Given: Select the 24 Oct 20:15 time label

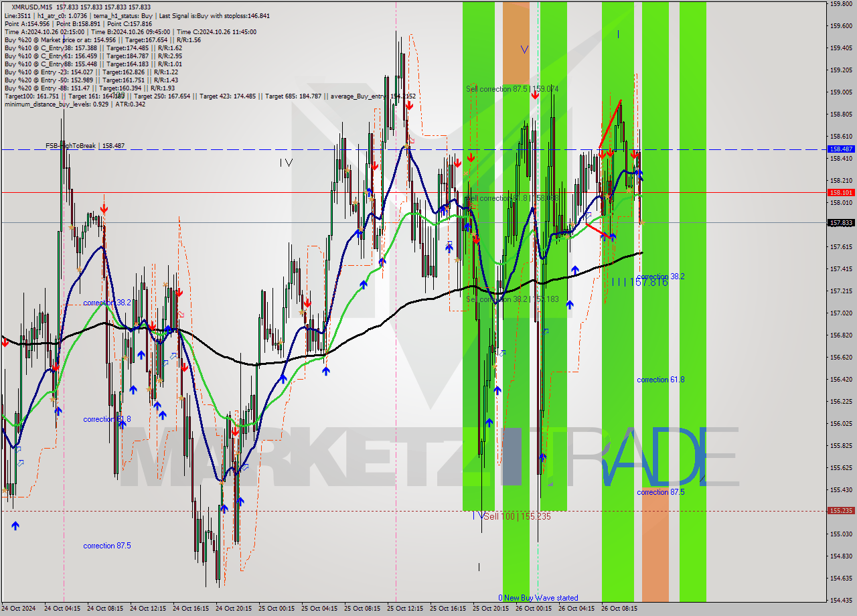Looking at the screenshot, I should [x=234, y=609].
